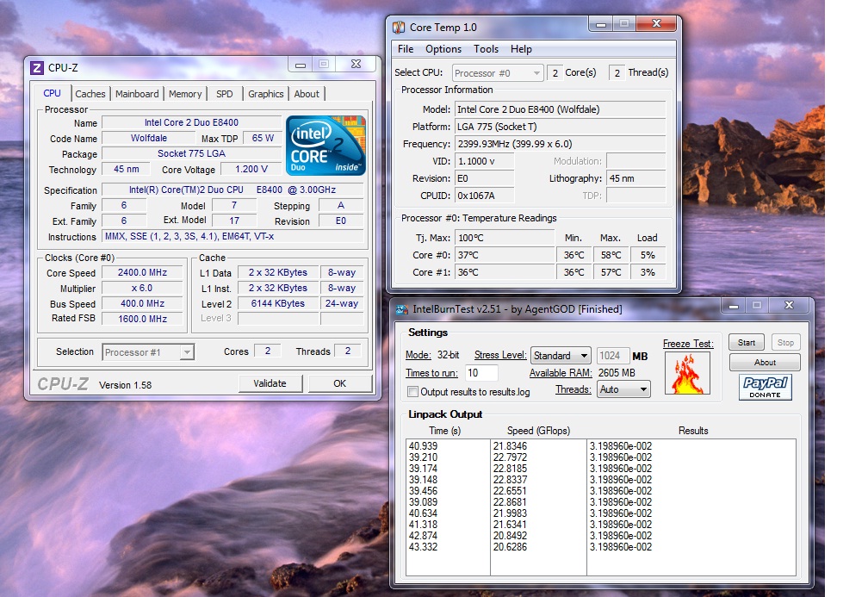Click the Linpack row with time 40.939

click(x=601, y=446)
